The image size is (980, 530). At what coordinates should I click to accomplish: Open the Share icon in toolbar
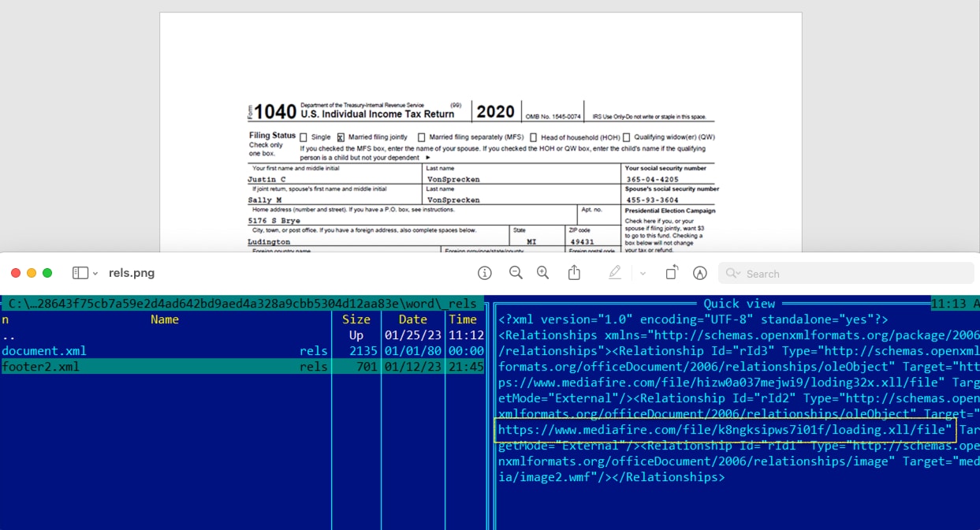(574, 273)
